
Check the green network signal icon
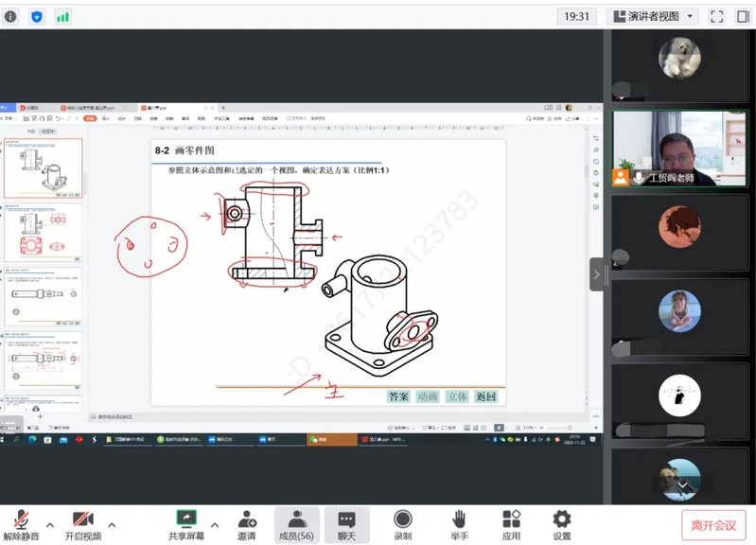point(62,16)
